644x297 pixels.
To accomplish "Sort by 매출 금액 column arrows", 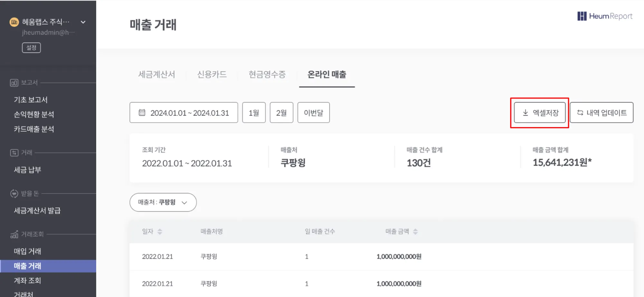I will (x=415, y=232).
